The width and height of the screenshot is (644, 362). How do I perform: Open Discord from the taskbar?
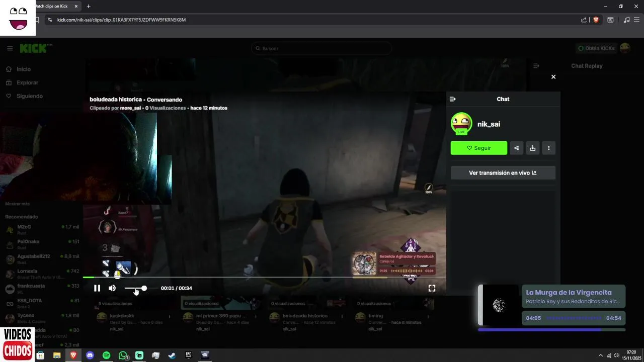click(x=90, y=355)
